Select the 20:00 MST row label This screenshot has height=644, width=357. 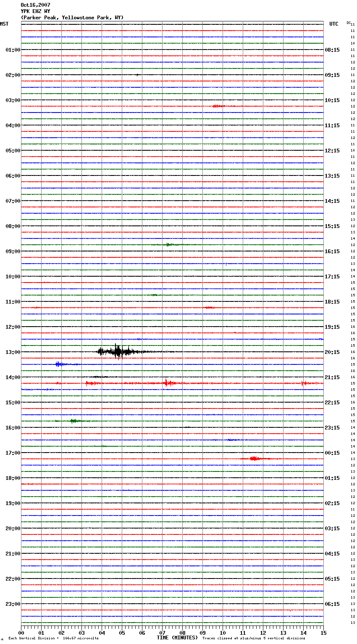[x=13, y=529]
